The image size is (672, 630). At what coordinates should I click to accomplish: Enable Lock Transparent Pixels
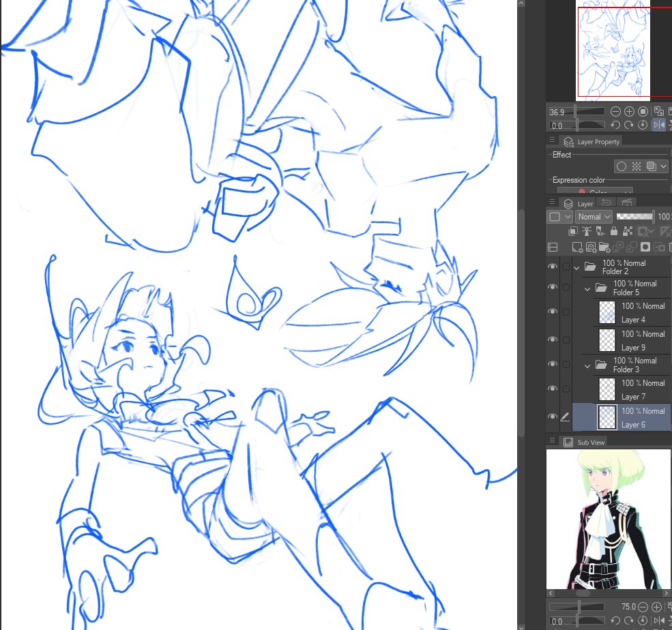pyautogui.click(x=628, y=230)
